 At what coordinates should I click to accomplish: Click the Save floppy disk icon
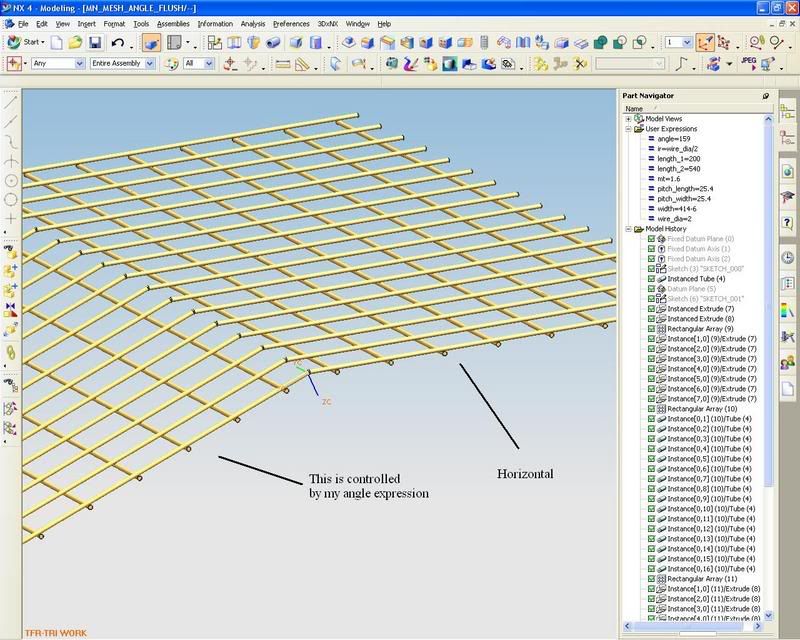pyautogui.click(x=95, y=43)
